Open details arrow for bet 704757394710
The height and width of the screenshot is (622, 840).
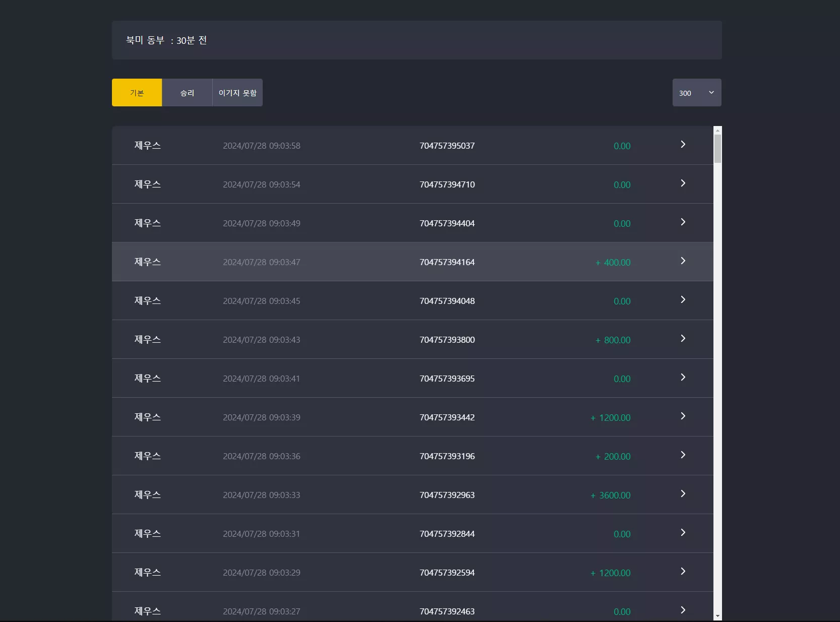683,183
